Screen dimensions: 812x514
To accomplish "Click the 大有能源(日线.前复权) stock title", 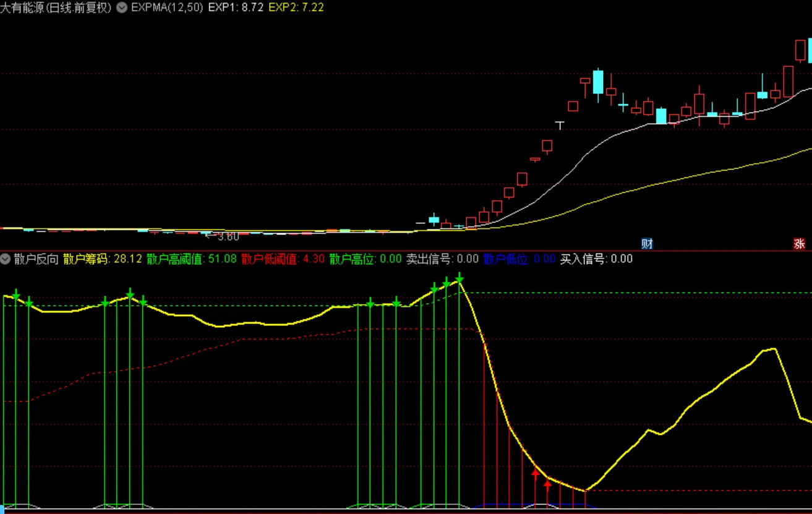I will (x=56, y=8).
